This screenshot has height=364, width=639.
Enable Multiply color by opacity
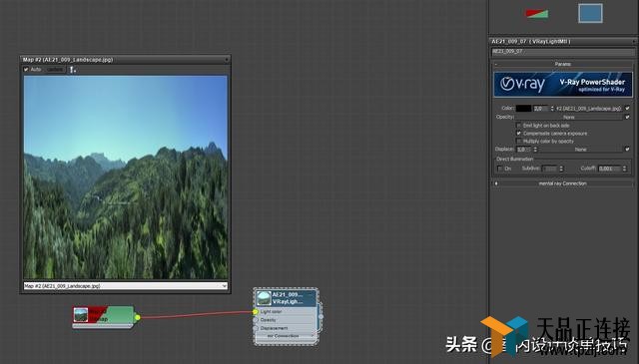(x=519, y=141)
